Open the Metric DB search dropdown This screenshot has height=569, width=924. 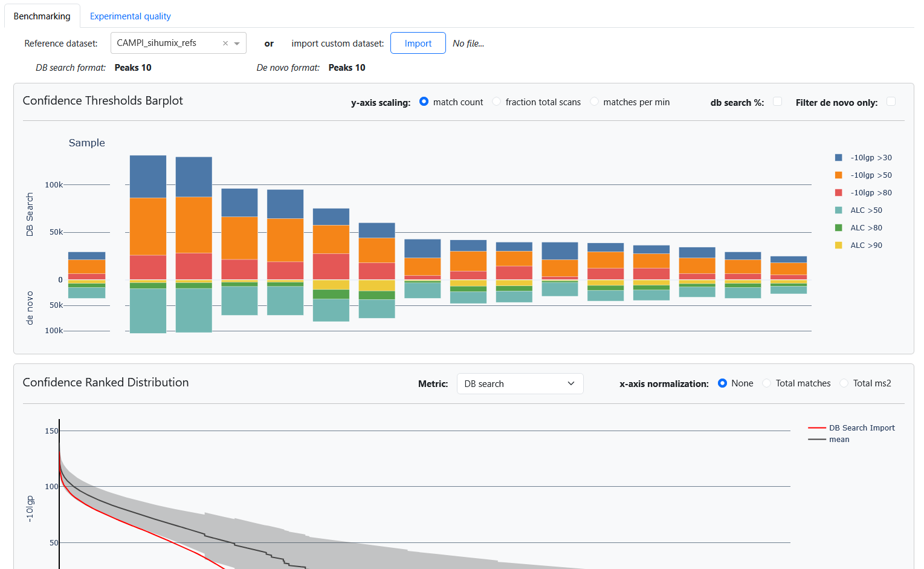click(520, 384)
